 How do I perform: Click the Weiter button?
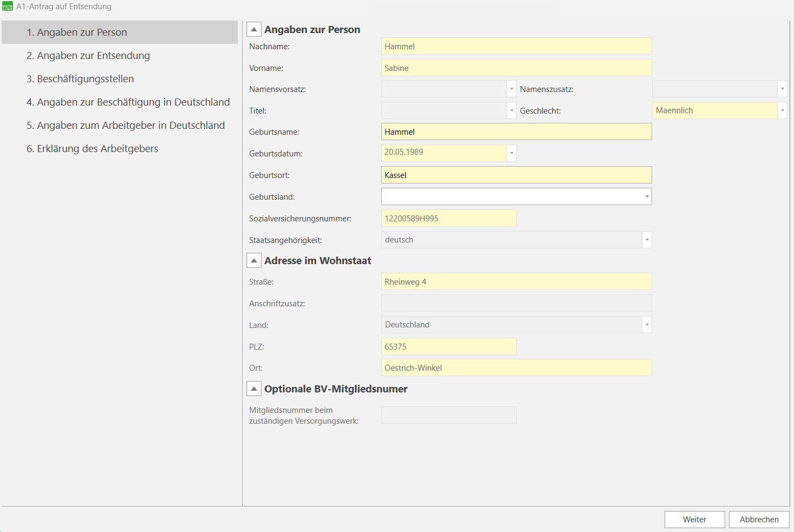694,520
